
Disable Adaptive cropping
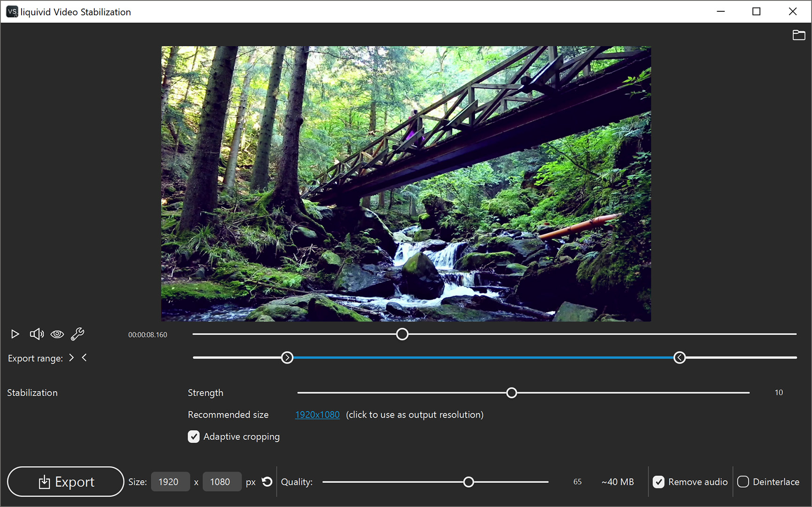(x=193, y=437)
